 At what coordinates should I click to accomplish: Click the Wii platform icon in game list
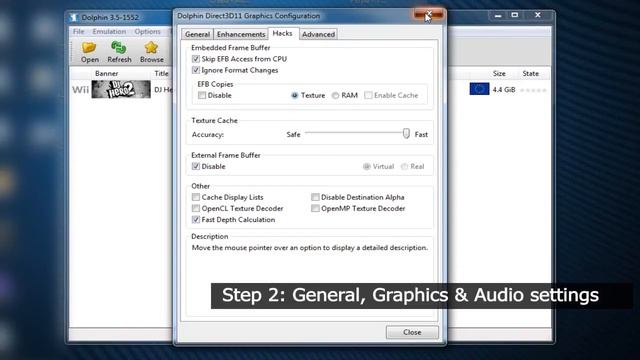pyautogui.click(x=80, y=90)
